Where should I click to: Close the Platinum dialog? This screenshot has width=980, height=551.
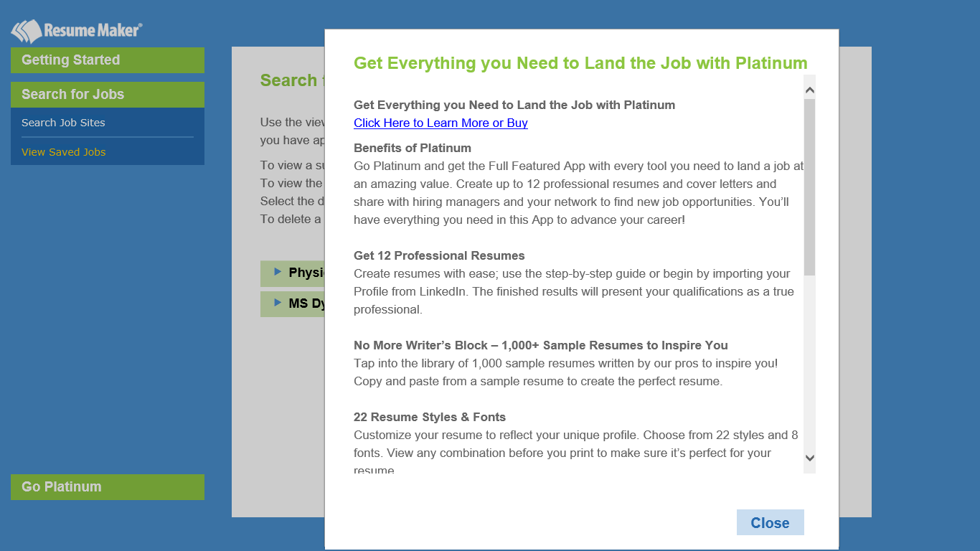(x=771, y=522)
